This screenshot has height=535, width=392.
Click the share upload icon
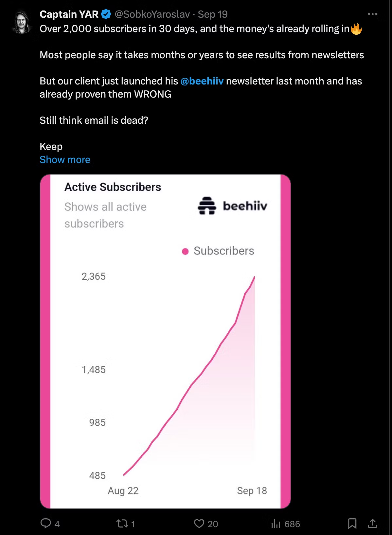point(372,524)
